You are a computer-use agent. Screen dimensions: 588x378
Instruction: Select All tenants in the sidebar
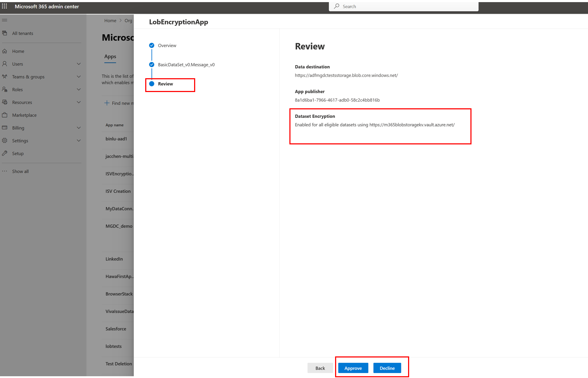tap(23, 33)
